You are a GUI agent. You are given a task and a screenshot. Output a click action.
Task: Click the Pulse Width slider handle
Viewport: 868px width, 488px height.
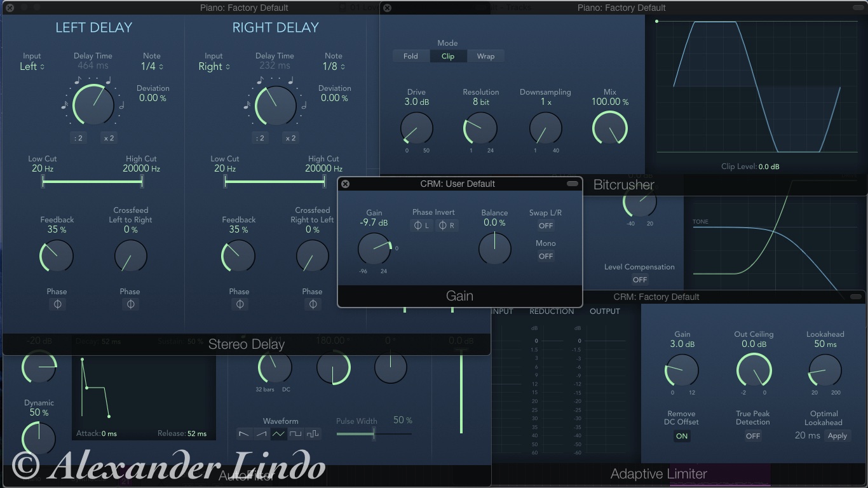[x=374, y=434]
